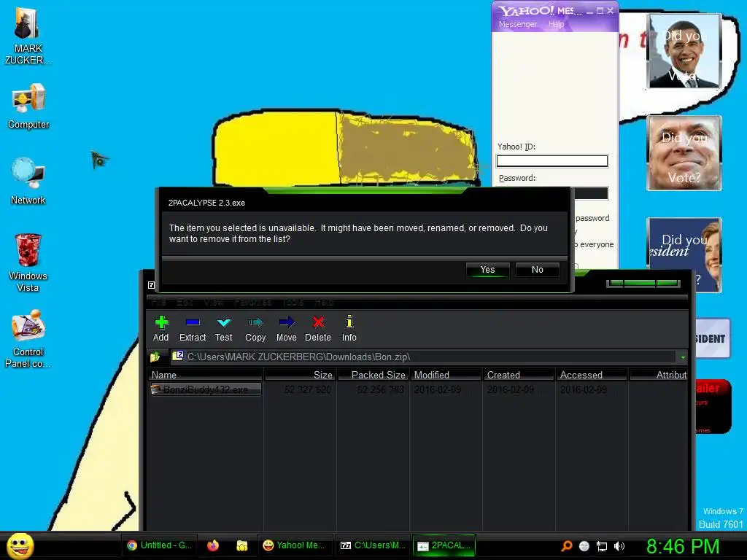Click the folder icon in the taskbar
This screenshot has height=560, width=747.
point(242,545)
